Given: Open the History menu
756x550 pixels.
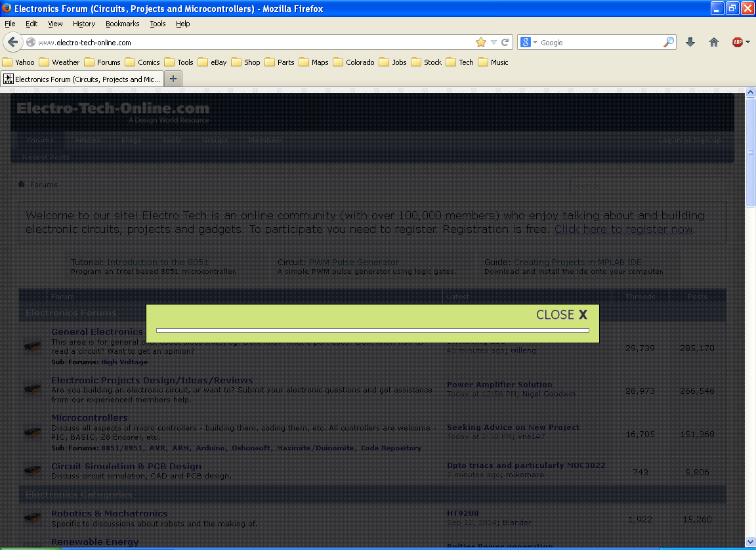Looking at the screenshot, I should [84, 24].
